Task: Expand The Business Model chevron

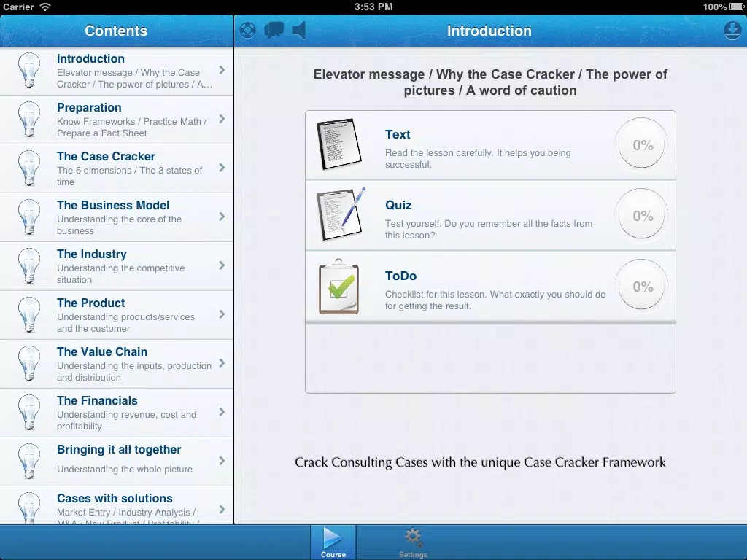Action: (222, 217)
